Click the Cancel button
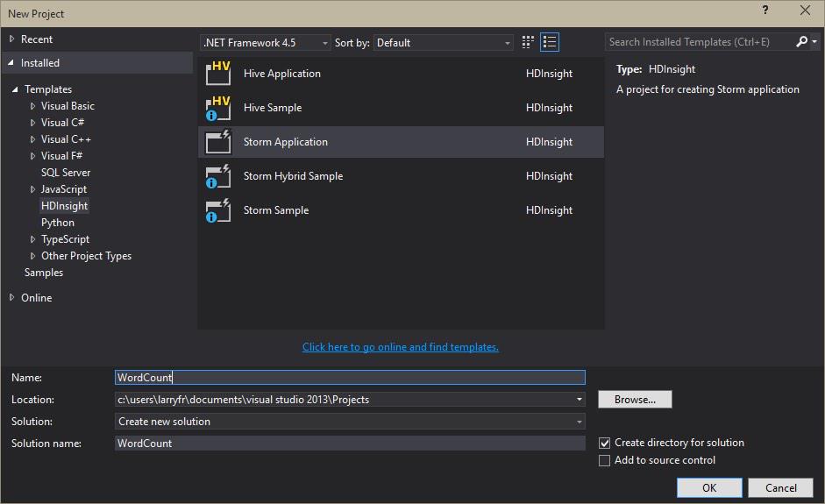This screenshot has width=825, height=504. tap(781, 487)
